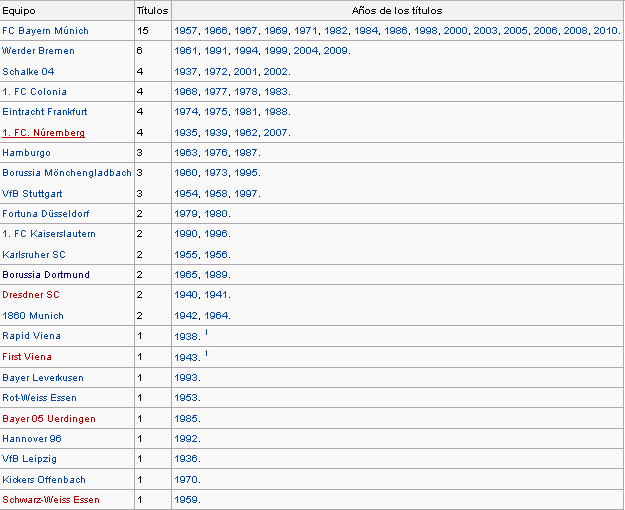Click the Títulos column header
Viewport: 625px width, 510px height.
tap(153, 11)
